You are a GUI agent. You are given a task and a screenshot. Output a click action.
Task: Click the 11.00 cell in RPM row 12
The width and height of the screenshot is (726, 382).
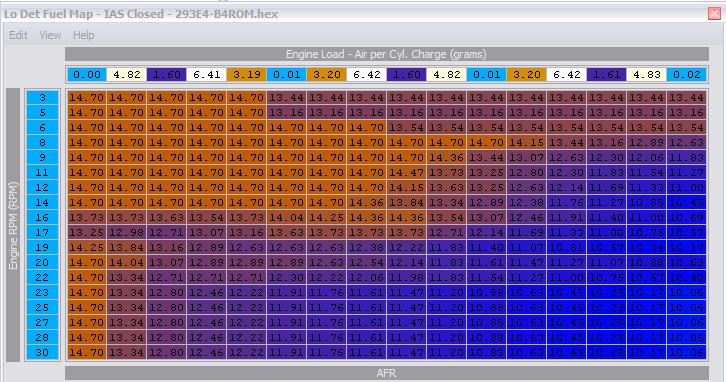687,188
